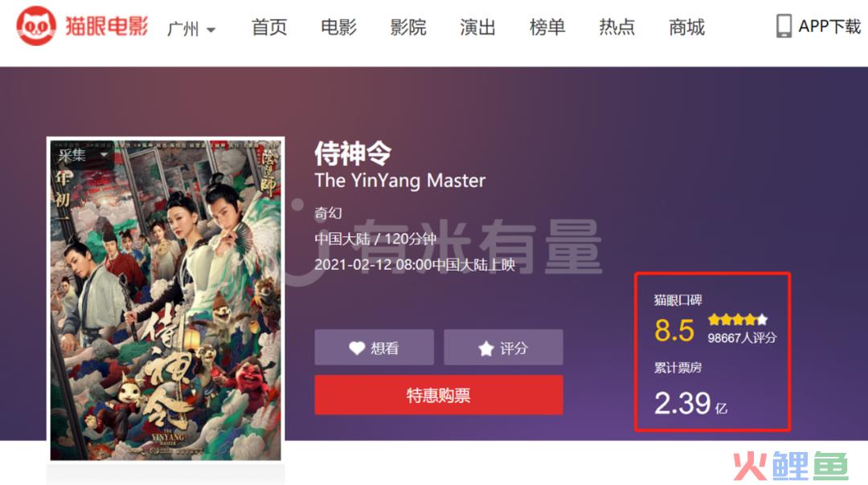Screen dimensions: 868x485
Task: Visit the 商城 store link
Action: tap(686, 27)
